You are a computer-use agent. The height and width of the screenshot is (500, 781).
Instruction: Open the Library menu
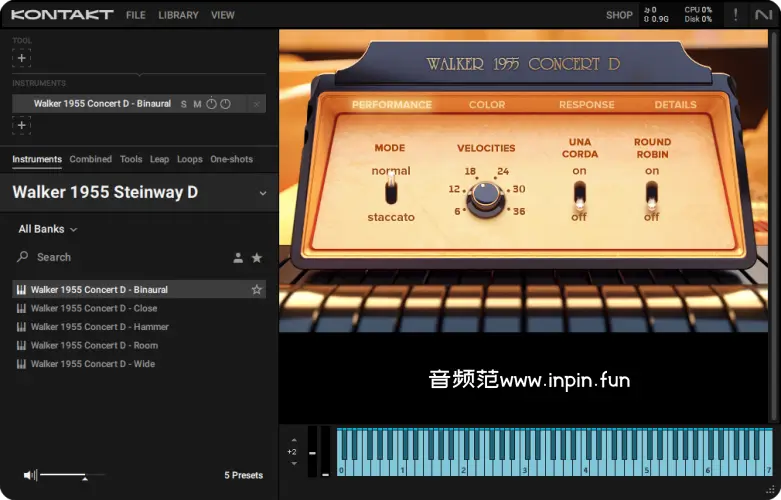tap(178, 15)
